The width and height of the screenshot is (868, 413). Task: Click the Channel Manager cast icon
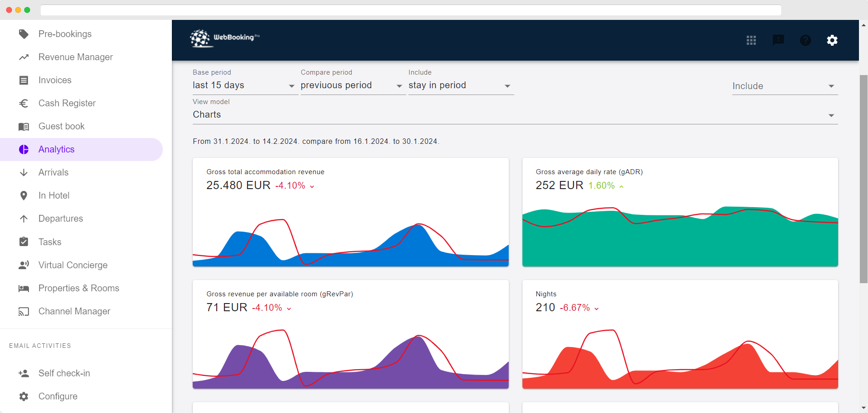(x=24, y=311)
